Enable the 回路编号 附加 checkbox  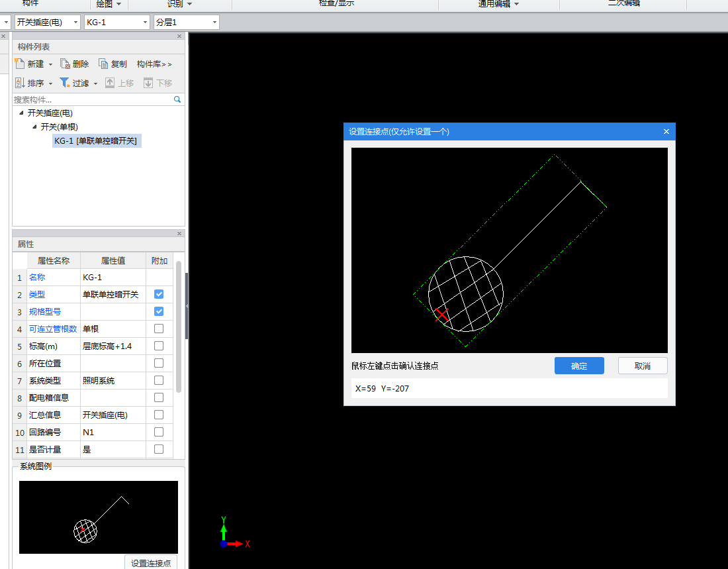pos(159,432)
